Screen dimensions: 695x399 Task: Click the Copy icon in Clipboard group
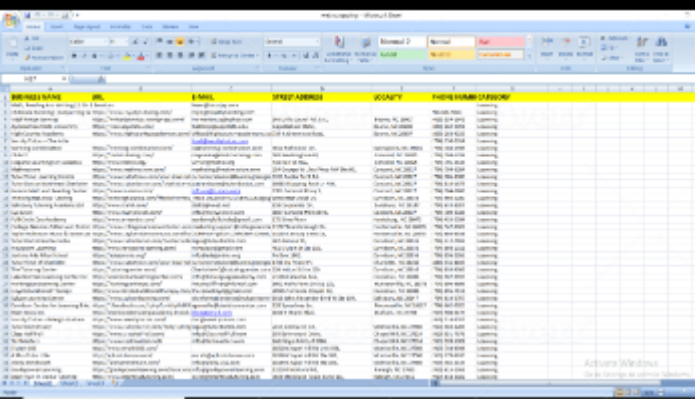pyautogui.click(x=27, y=48)
